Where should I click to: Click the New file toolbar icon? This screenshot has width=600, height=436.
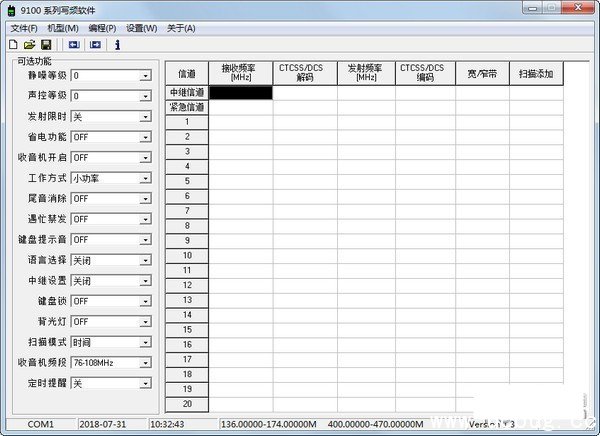coord(13,44)
